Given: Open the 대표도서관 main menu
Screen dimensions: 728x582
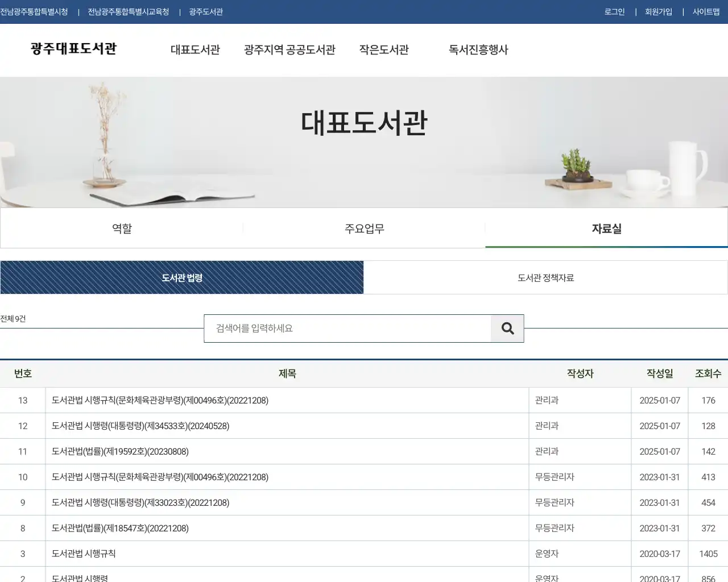Looking at the screenshot, I should pos(195,50).
